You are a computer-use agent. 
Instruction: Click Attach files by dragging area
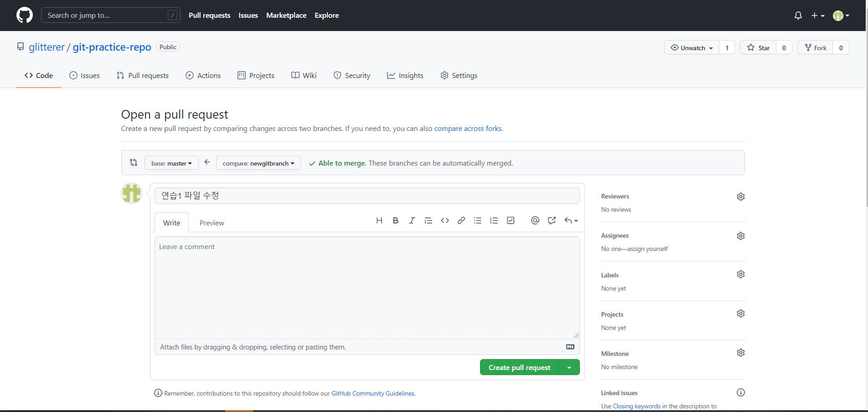tap(367, 347)
